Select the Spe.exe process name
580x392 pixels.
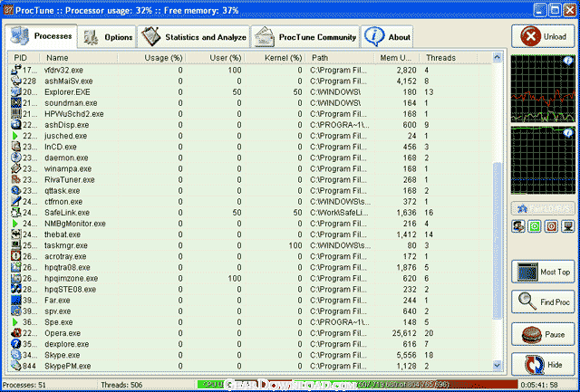point(58,322)
